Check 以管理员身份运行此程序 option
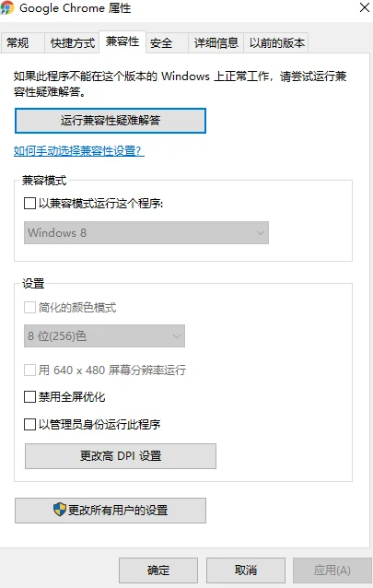 29,425
